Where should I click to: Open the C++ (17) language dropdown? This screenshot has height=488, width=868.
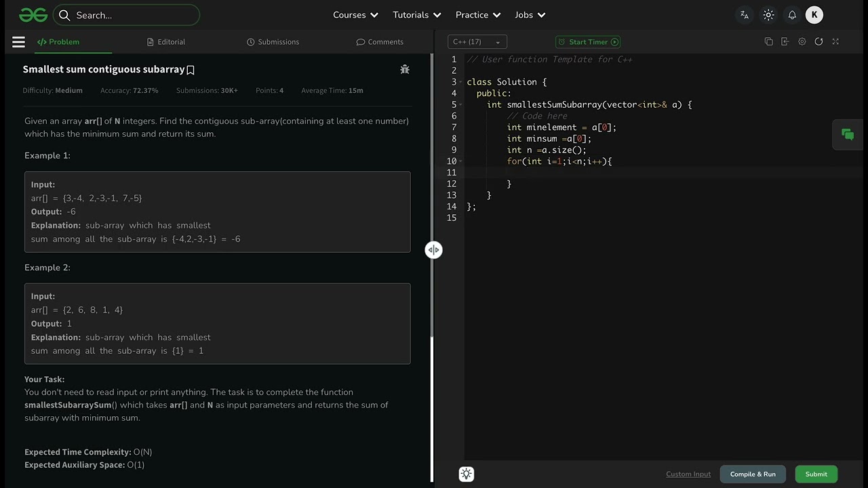click(477, 42)
